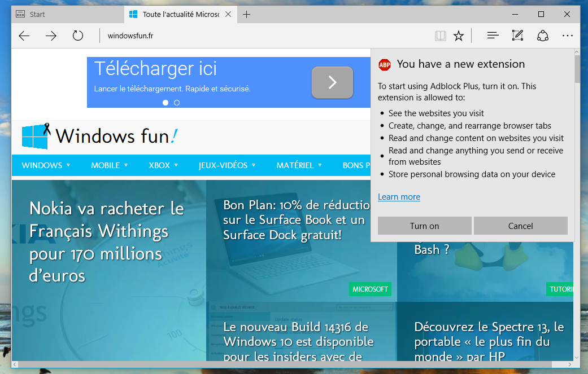Viewport: 588px width, 374px height.
Task: Expand the JEUX-VIDÉOS navigation dropdown
Action: coord(227,165)
